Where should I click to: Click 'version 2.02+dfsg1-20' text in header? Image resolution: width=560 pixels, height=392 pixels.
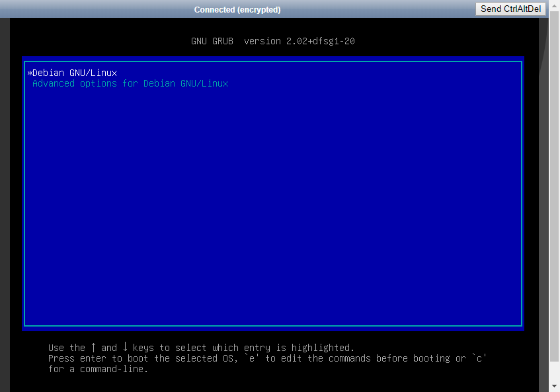pyautogui.click(x=300, y=41)
